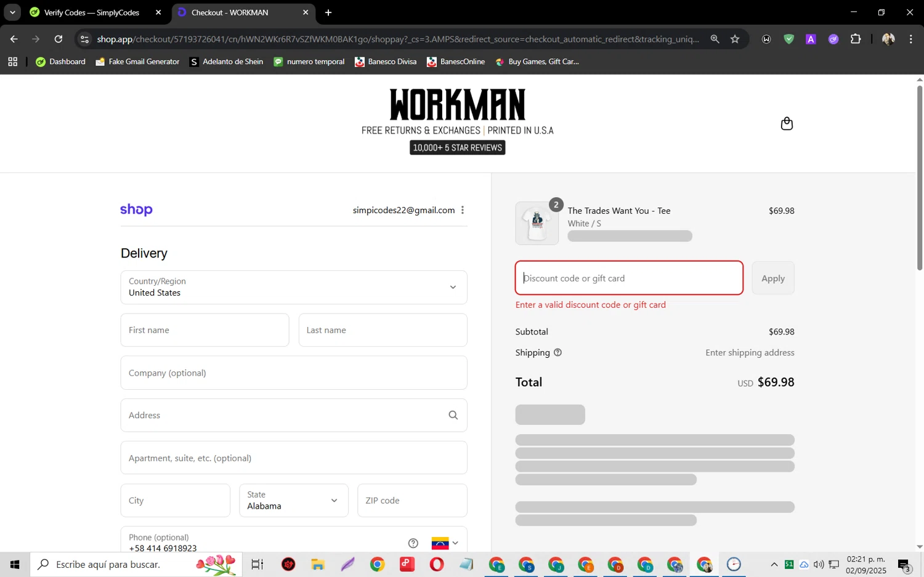Open the Extensions puzzle piece menu
This screenshot has width=924, height=577.
[856, 39]
